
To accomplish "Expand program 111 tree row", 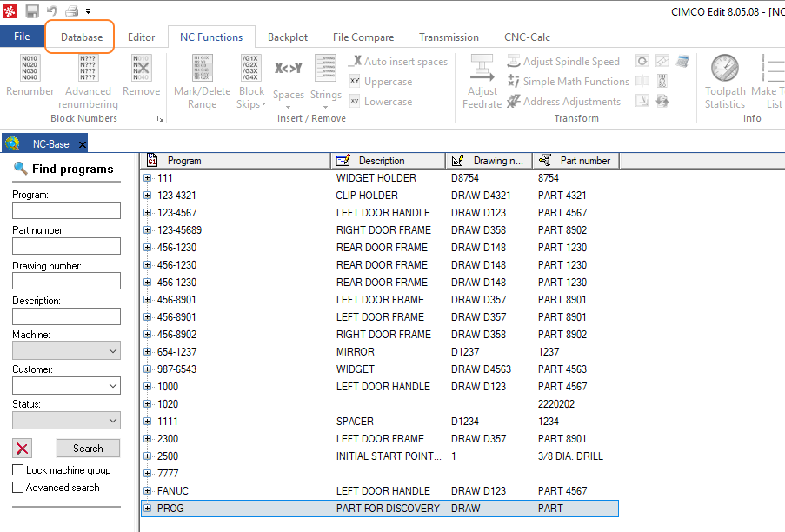I will coord(147,177).
